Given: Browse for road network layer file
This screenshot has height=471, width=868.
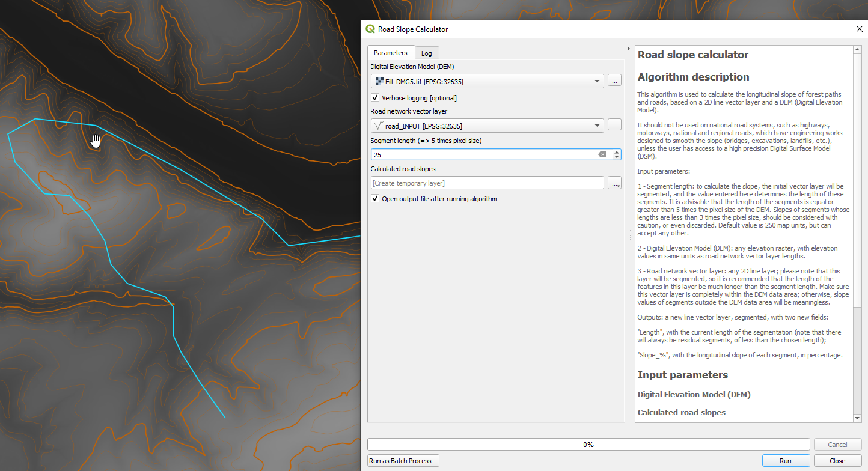Looking at the screenshot, I should point(614,126).
